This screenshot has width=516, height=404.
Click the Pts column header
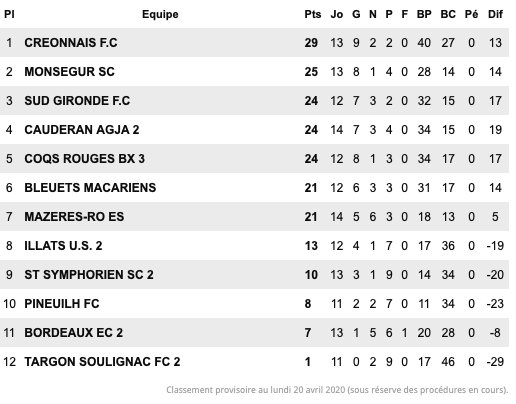point(312,14)
